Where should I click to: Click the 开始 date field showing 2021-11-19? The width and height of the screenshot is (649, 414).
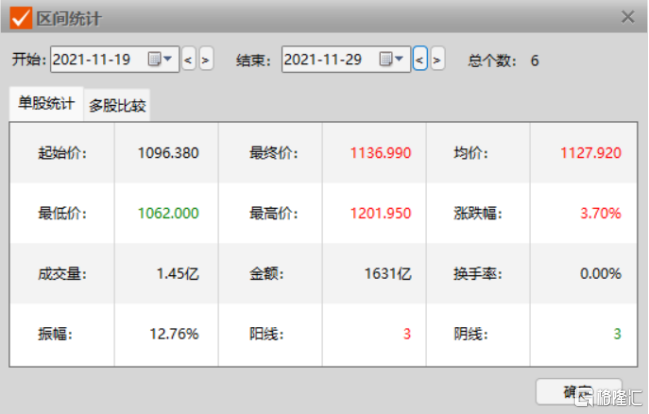pyautogui.click(x=95, y=60)
